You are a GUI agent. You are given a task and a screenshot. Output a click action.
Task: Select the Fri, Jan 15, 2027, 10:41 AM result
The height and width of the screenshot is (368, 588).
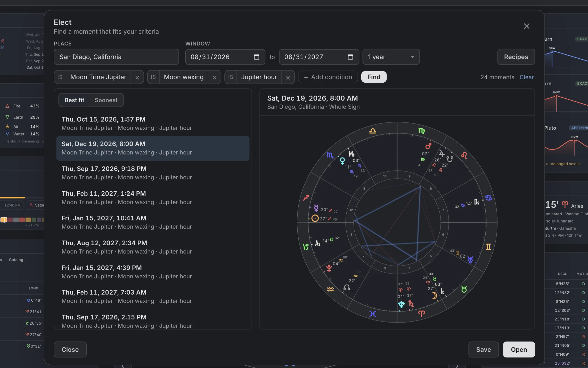153,222
